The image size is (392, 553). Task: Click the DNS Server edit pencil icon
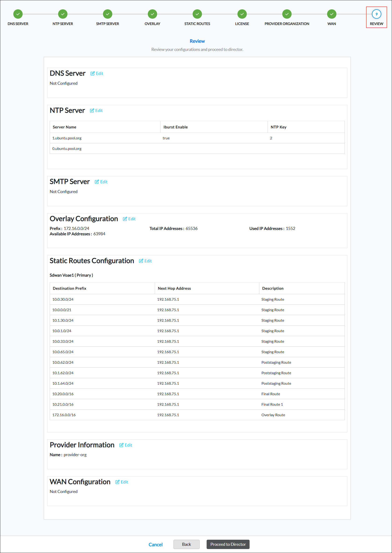[x=92, y=74]
